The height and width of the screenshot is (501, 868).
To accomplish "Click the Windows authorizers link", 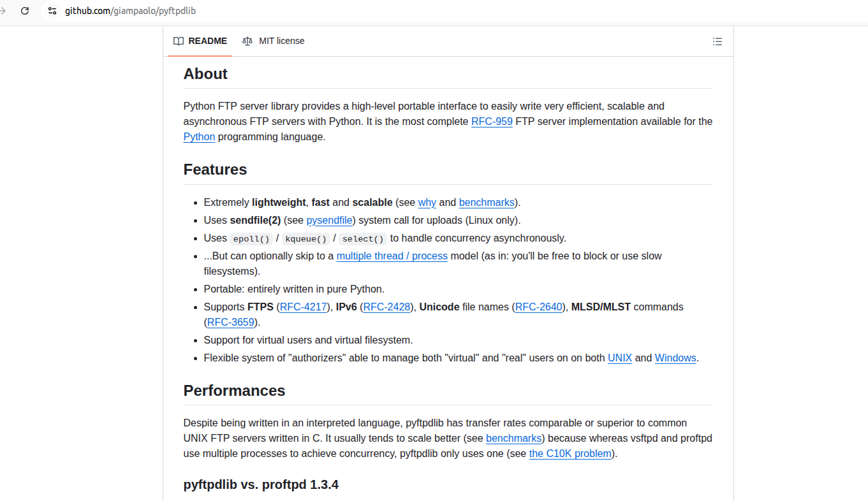I will tap(675, 358).
